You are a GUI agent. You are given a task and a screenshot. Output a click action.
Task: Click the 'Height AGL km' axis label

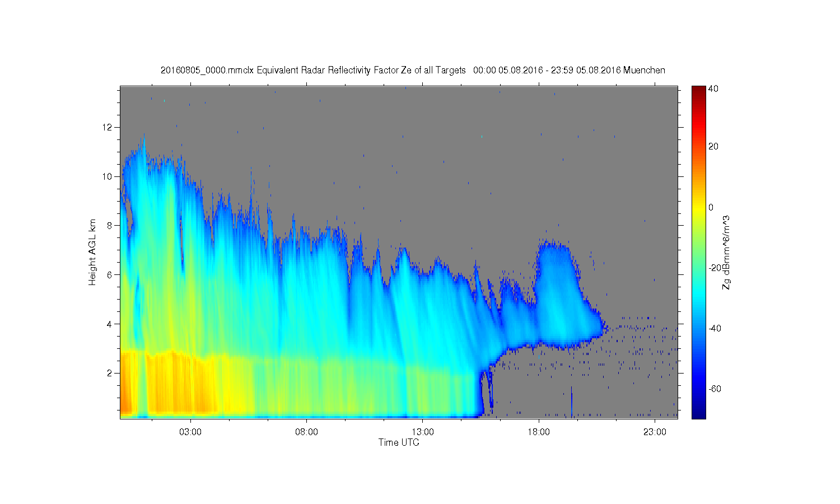[92, 252]
